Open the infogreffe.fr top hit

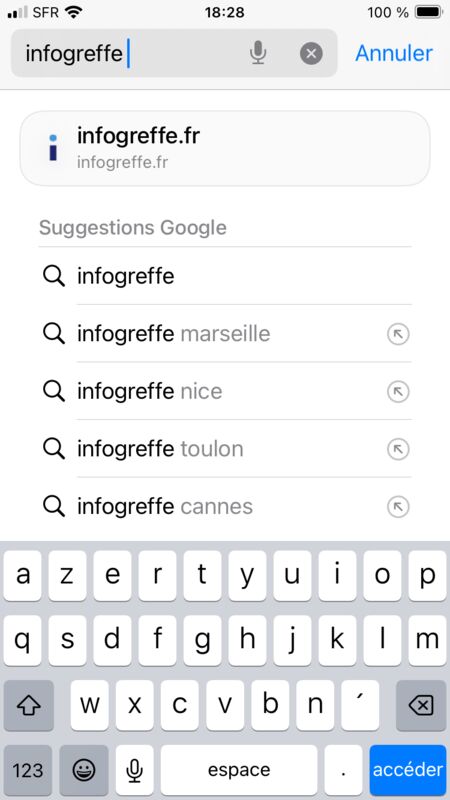(x=225, y=148)
